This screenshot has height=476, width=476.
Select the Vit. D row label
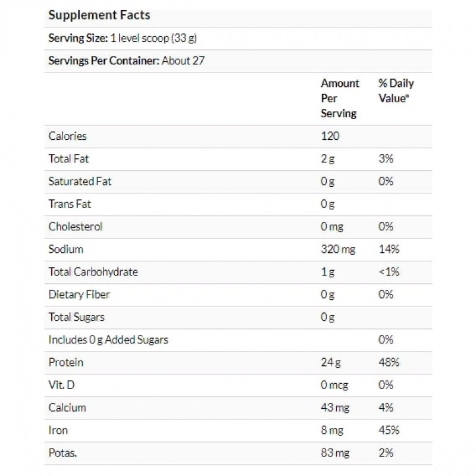click(x=61, y=385)
